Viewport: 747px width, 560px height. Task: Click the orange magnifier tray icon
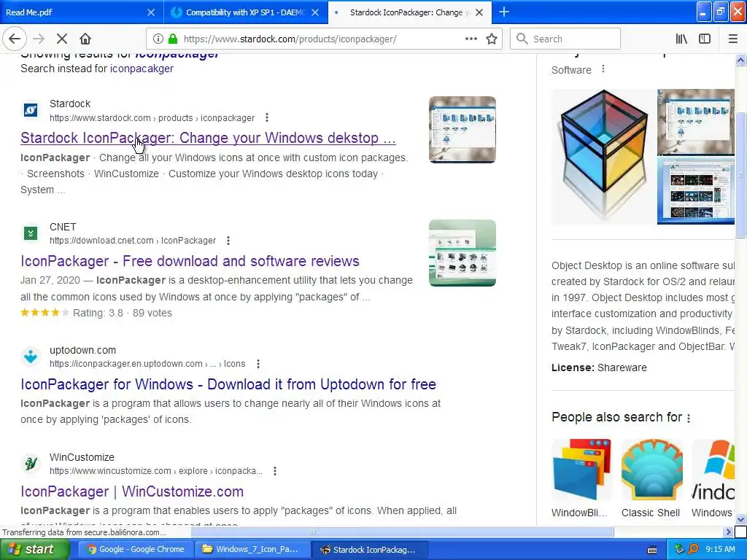pyautogui.click(x=693, y=549)
